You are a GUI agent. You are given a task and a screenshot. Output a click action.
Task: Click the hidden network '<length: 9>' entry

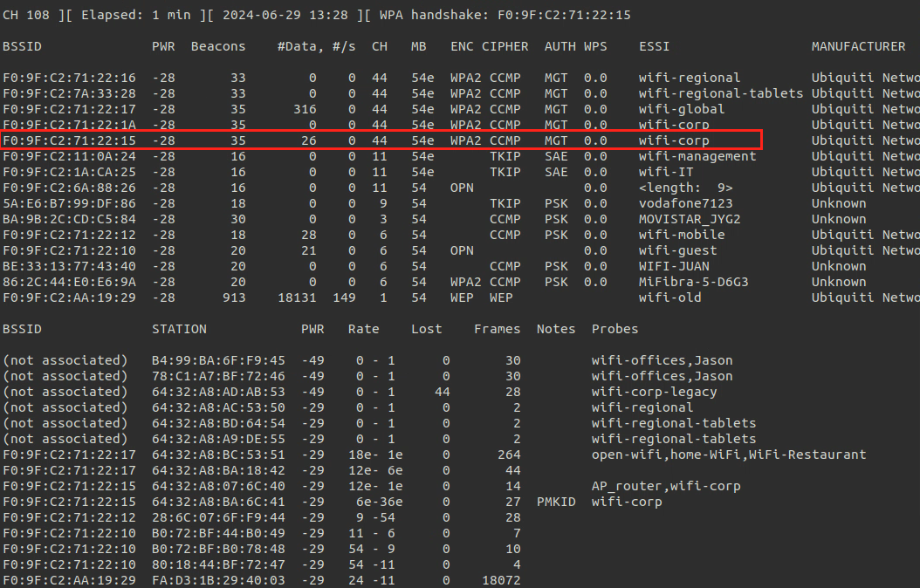click(685, 188)
